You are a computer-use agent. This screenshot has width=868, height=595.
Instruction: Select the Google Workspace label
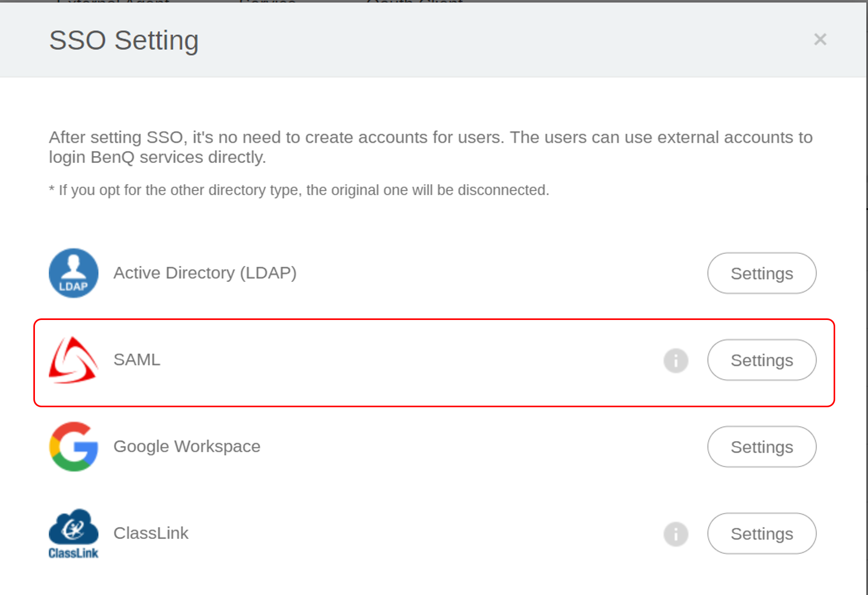tap(187, 446)
